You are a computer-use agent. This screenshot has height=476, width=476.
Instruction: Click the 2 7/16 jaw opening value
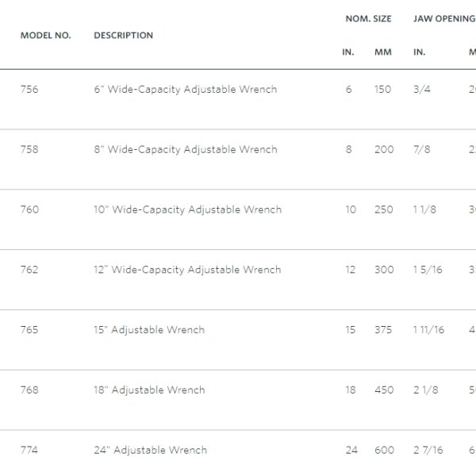428,451
